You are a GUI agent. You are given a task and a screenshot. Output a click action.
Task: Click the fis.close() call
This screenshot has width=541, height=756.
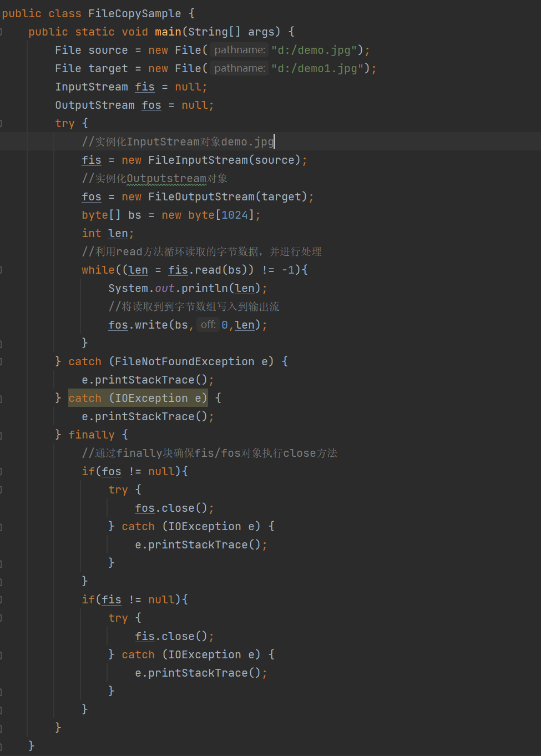coord(174,637)
